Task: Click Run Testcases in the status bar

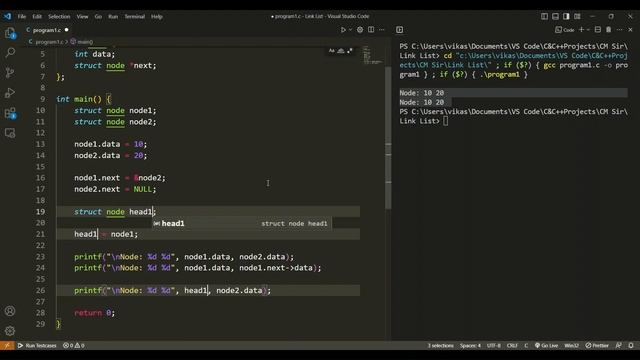Action: click(37, 345)
